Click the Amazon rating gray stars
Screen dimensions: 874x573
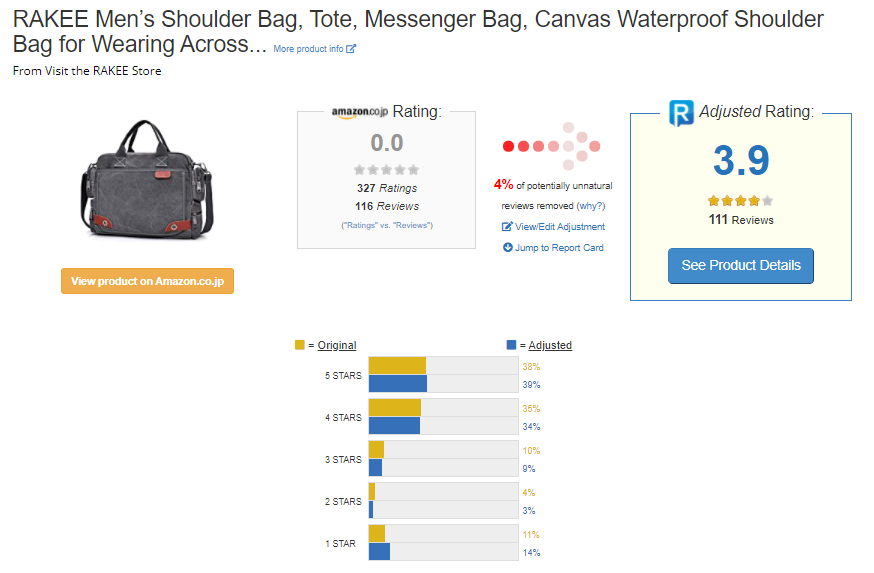coord(386,170)
